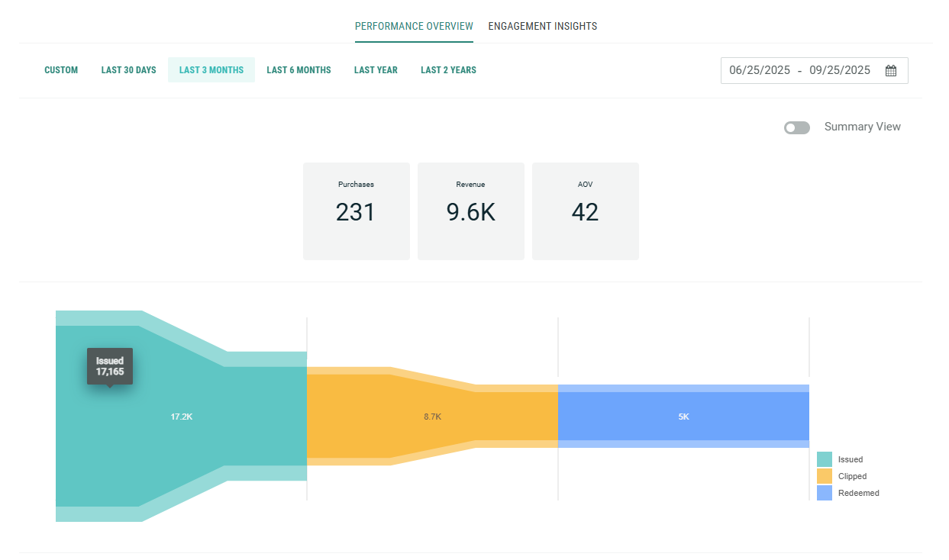949x560 pixels.
Task: Click the date range input field
Action: [x=799, y=70]
